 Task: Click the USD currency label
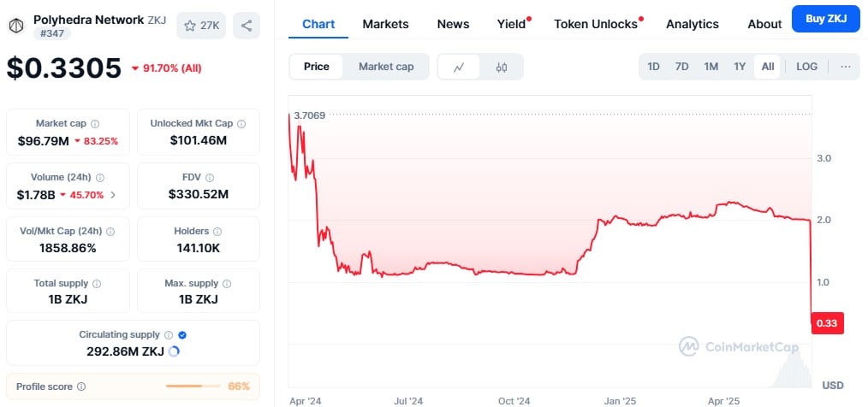833,385
